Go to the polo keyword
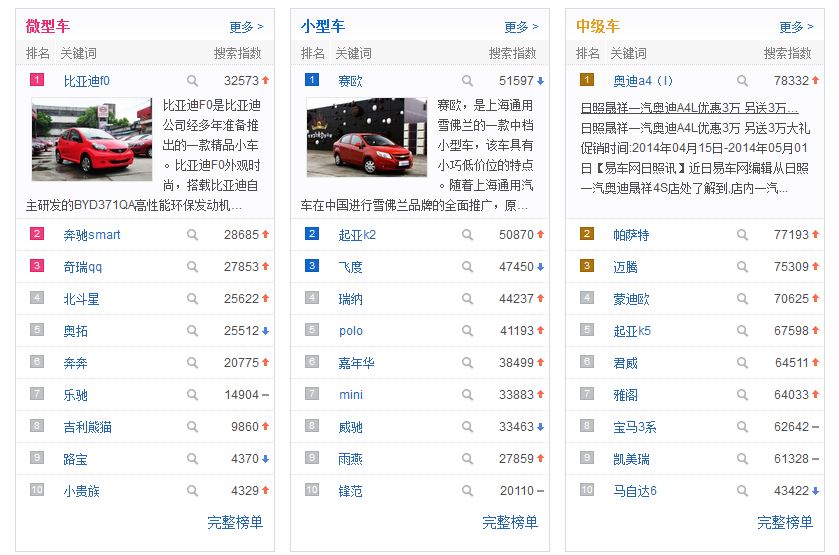The height and width of the screenshot is (555, 839). [351, 331]
